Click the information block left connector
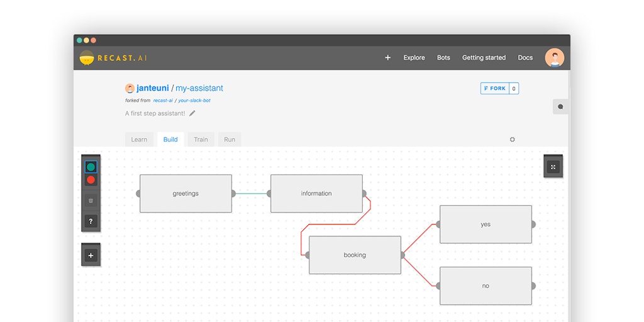The width and height of the screenshot is (644, 322). point(269,194)
